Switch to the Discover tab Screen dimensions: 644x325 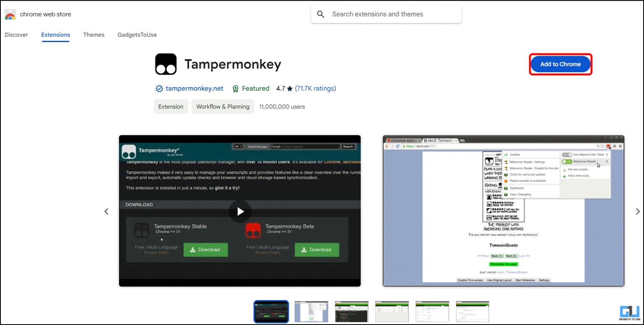[x=16, y=35]
